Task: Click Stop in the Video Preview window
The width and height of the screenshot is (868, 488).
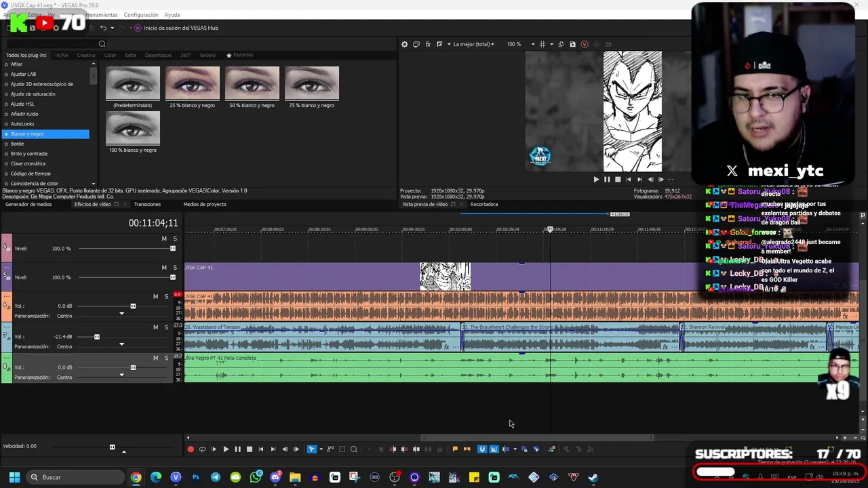Action: coord(618,180)
